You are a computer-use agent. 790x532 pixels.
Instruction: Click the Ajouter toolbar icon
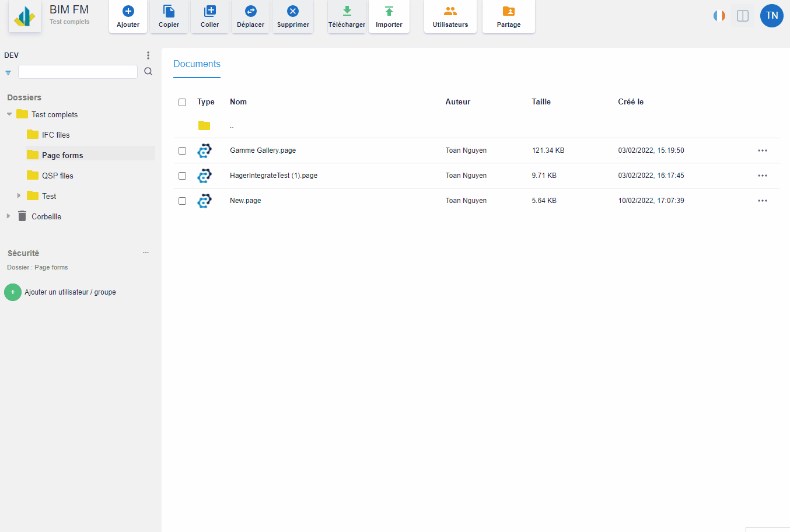click(x=128, y=12)
